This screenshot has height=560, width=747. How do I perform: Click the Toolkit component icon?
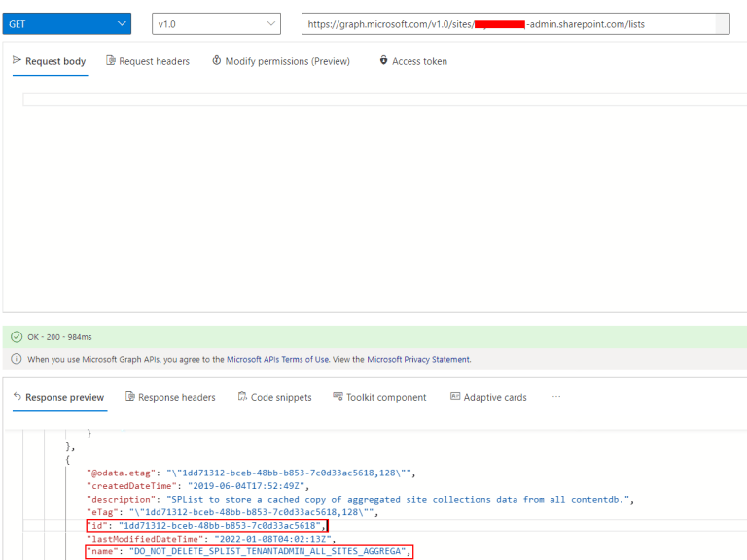(x=338, y=396)
